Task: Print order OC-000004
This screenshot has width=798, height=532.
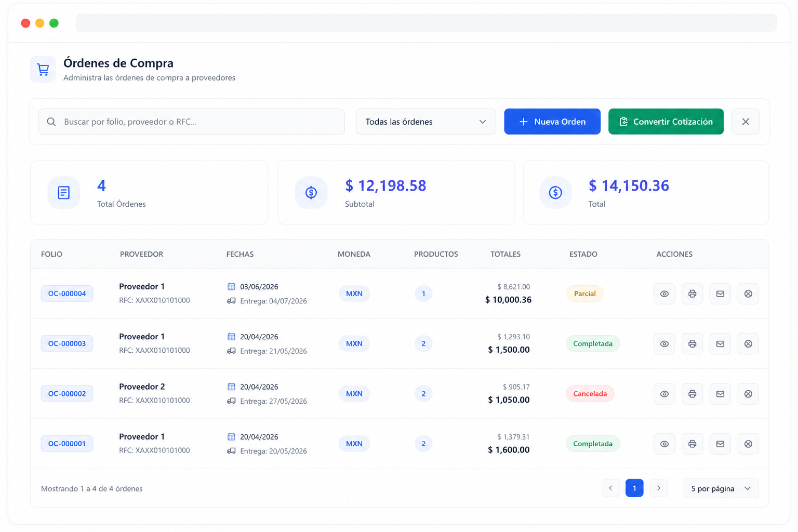Action: pyautogui.click(x=692, y=294)
